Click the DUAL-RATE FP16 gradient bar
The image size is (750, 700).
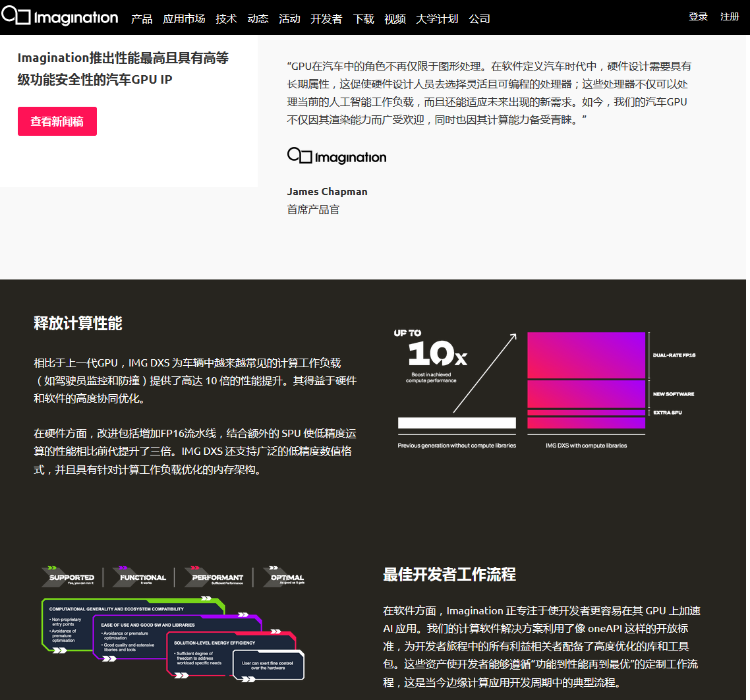pyautogui.click(x=585, y=353)
